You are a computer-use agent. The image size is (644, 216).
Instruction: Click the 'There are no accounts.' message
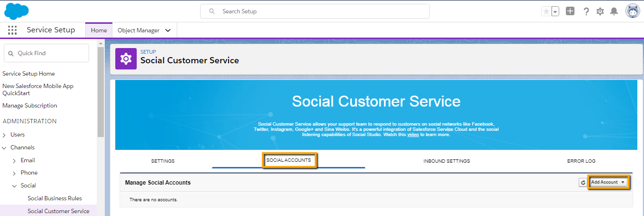click(x=153, y=199)
